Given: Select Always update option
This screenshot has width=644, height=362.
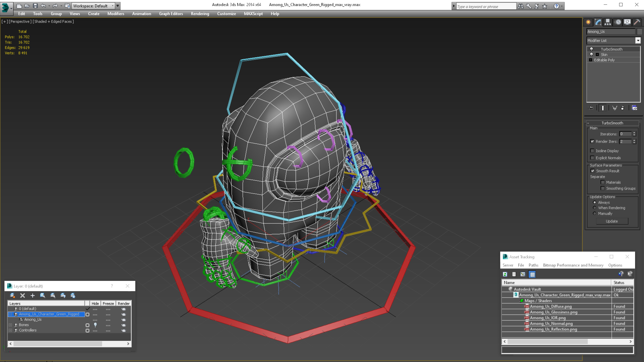Looking at the screenshot, I should point(595,202).
